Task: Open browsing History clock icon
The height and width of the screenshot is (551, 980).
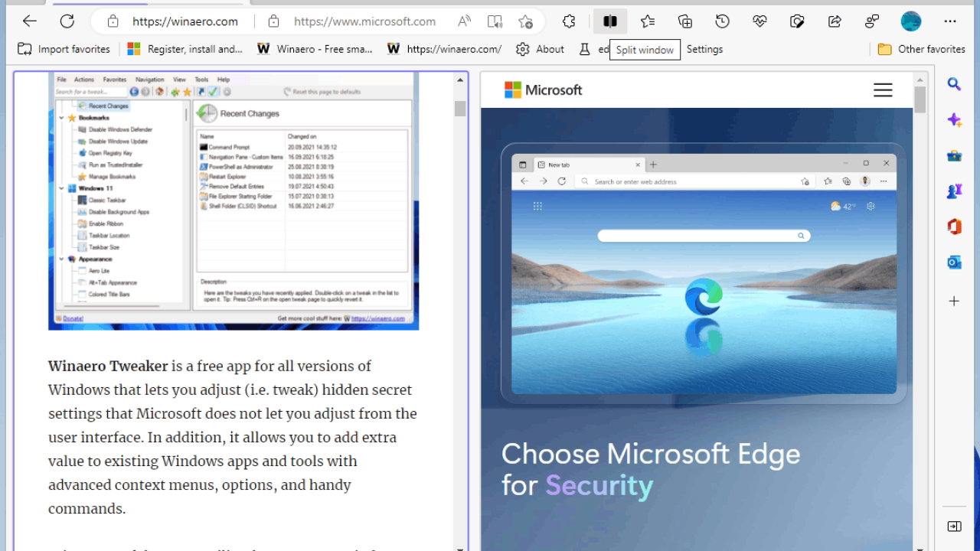Action: pos(722,21)
